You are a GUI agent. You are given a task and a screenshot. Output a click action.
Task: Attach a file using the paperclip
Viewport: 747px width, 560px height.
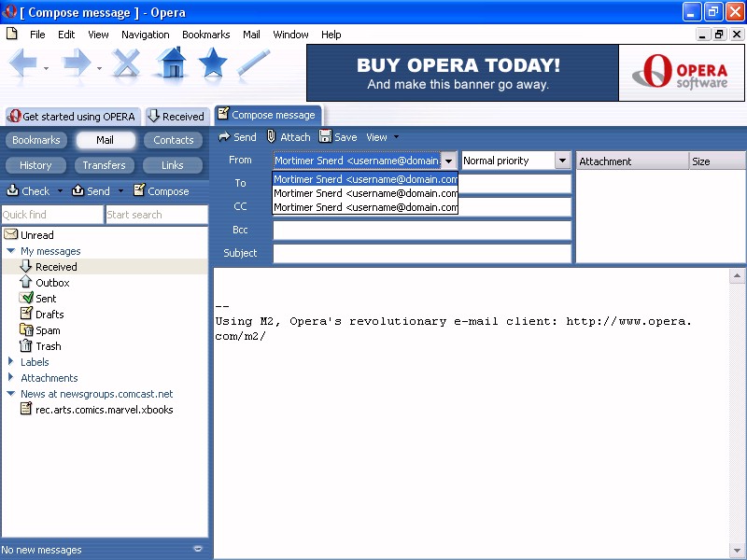(x=288, y=137)
